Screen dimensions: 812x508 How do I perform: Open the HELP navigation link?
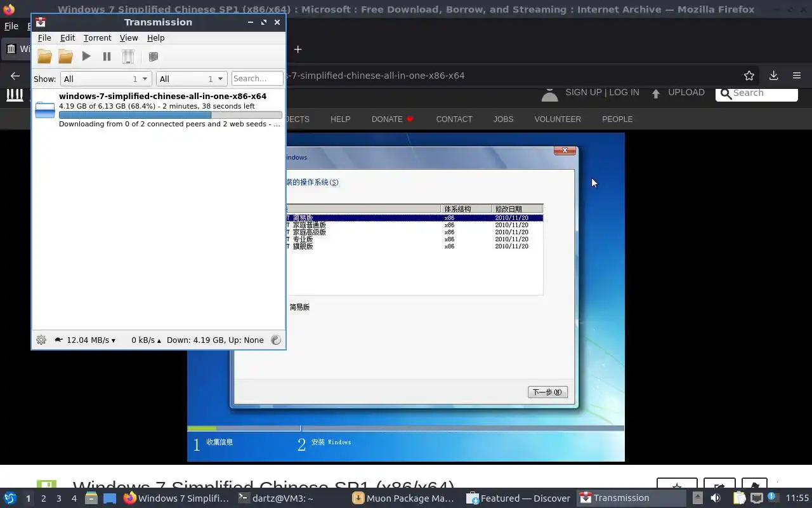[x=340, y=119]
